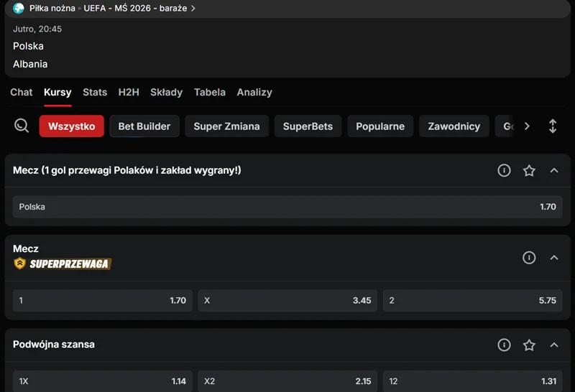The height and width of the screenshot is (392, 575).
Task: Star the Podwójna szansa market
Action: [529, 345]
